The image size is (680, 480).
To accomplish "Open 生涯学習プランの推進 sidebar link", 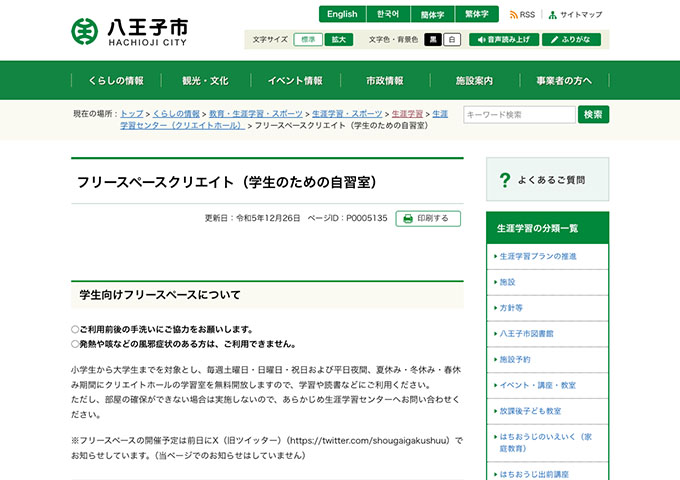I will [x=538, y=256].
